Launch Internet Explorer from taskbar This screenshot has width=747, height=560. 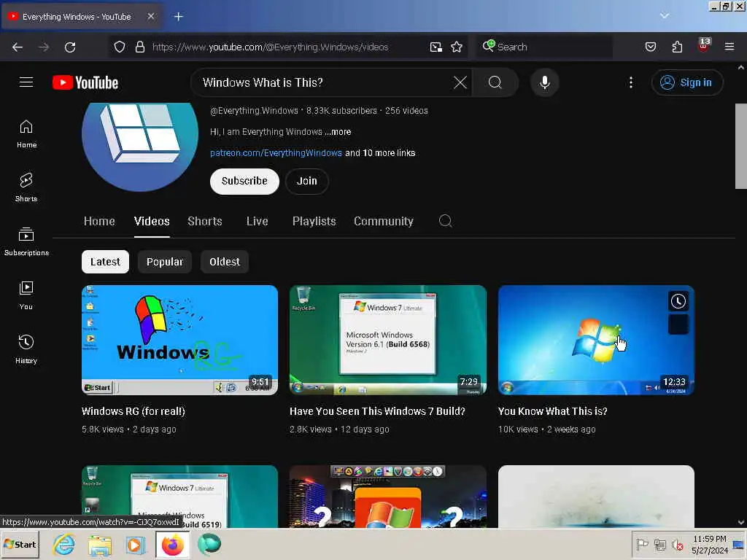pos(64,544)
